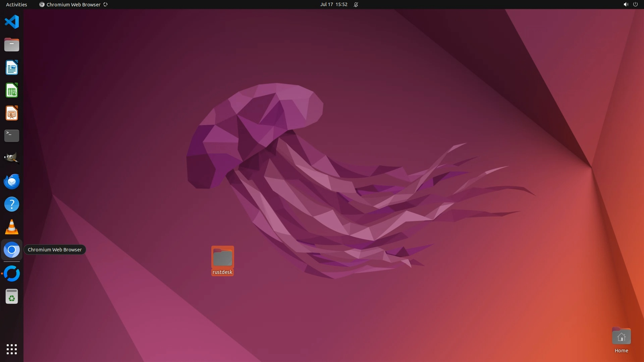Click the Chromium Web Browser dock icon
The height and width of the screenshot is (362, 644).
coord(12,250)
